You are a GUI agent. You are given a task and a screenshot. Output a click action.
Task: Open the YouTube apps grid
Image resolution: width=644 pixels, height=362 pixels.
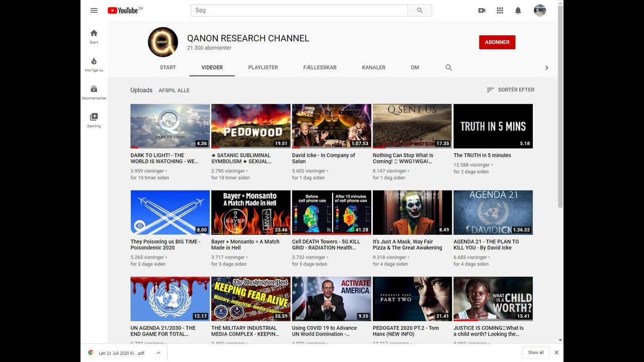(x=500, y=11)
